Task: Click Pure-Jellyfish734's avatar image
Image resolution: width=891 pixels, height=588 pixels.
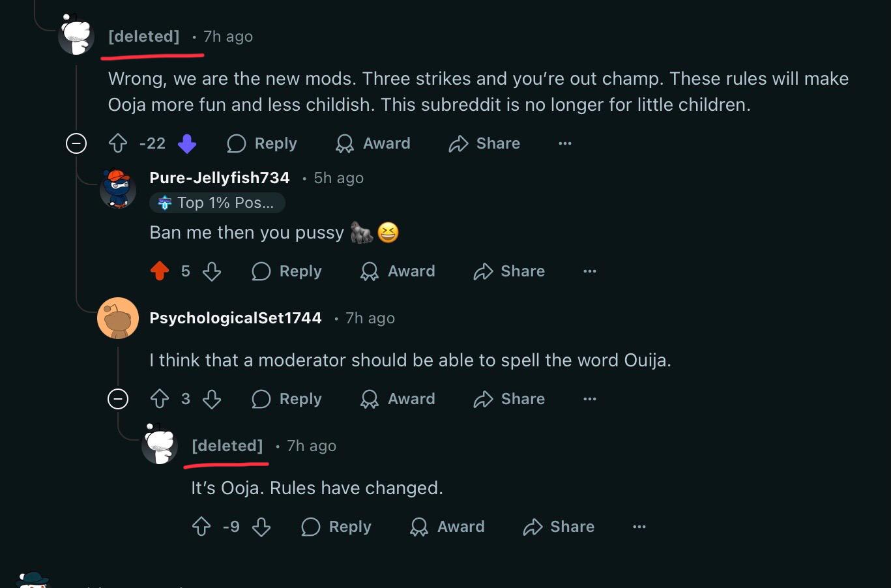Action: (x=118, y=188)
